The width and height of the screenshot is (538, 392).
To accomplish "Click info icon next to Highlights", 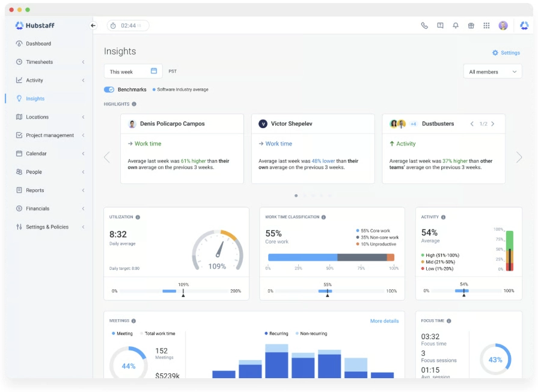I will pos(134,104).
